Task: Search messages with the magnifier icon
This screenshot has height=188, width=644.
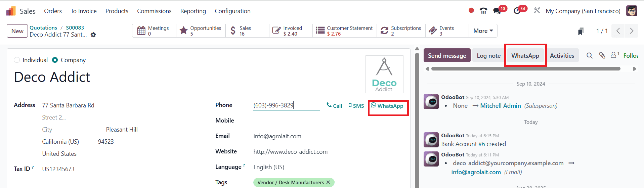Action: pyautogui.click(x=590, y=55)
